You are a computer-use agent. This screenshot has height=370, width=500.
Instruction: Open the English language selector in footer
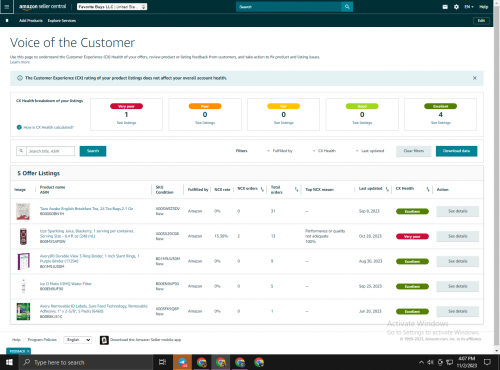click(78, 340)
